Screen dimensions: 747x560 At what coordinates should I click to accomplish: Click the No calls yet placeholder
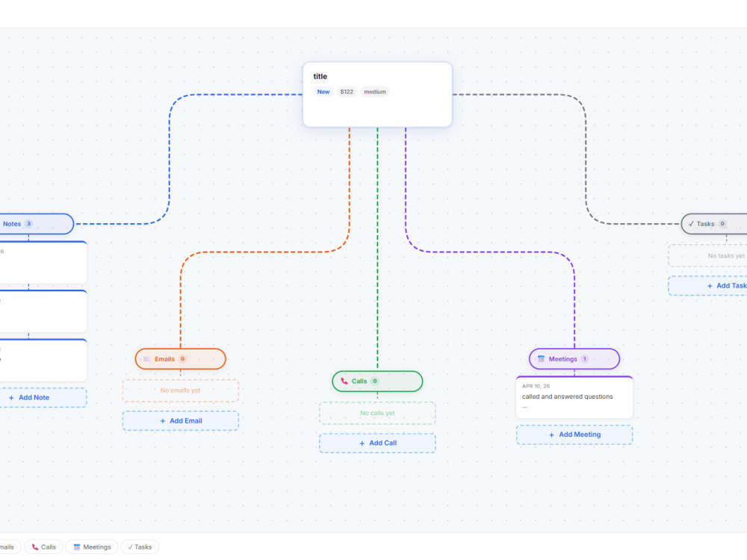[x=377, y=413]
